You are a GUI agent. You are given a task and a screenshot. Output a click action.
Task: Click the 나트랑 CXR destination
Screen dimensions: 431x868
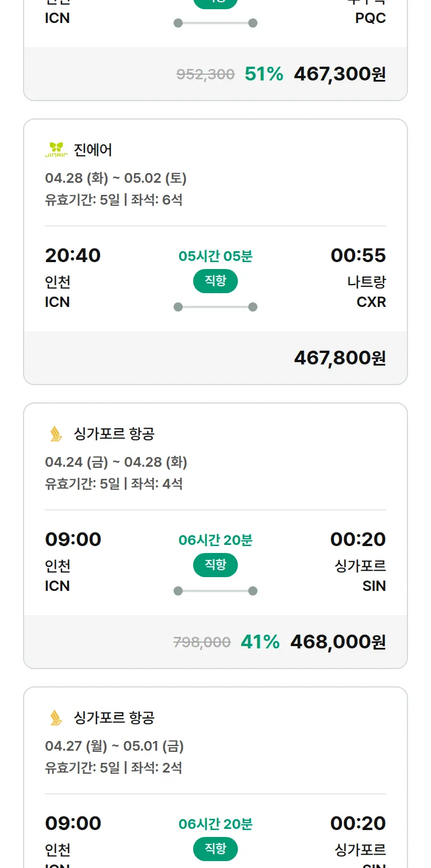366,291
